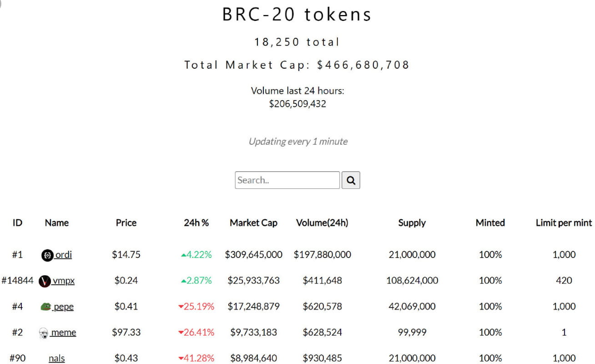Sort tokens by Market Cap header
The width and height of the screenshot is (595, 364).
(x=253, y=222)
